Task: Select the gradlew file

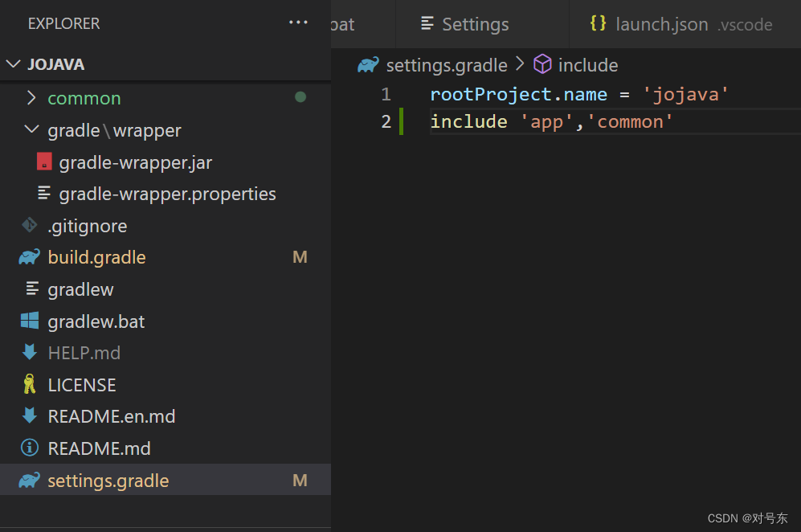Action: (x=80, y=289)
